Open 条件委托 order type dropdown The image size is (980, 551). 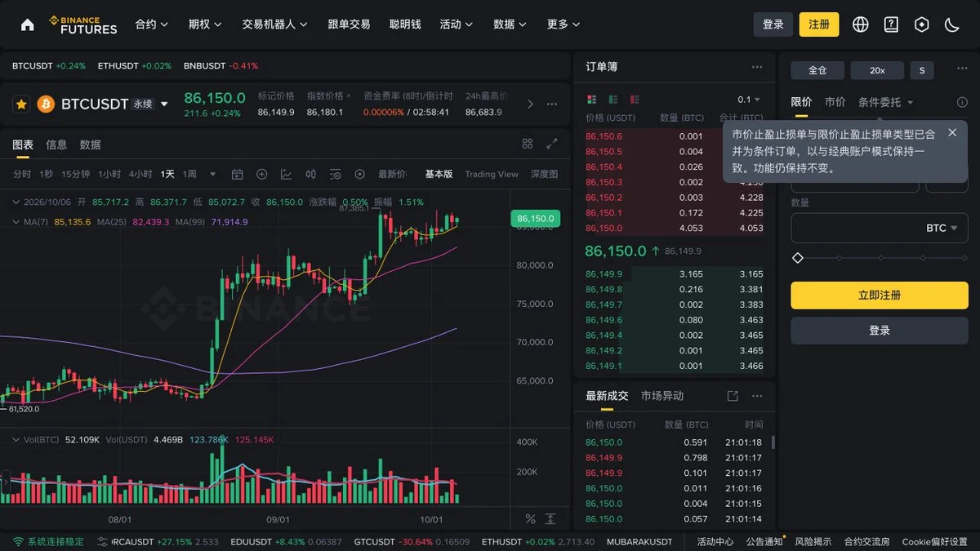pos(886,102)
